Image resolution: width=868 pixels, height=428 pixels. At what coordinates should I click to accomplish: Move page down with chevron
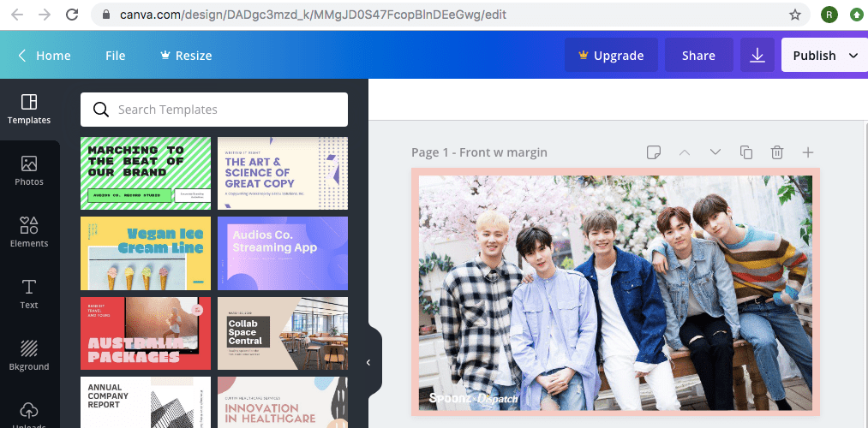click(x=715, y=152)
